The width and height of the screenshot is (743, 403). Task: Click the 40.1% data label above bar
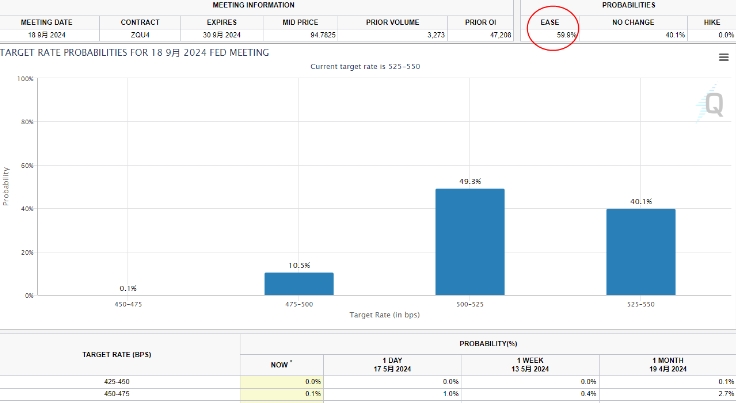point(641,202)
